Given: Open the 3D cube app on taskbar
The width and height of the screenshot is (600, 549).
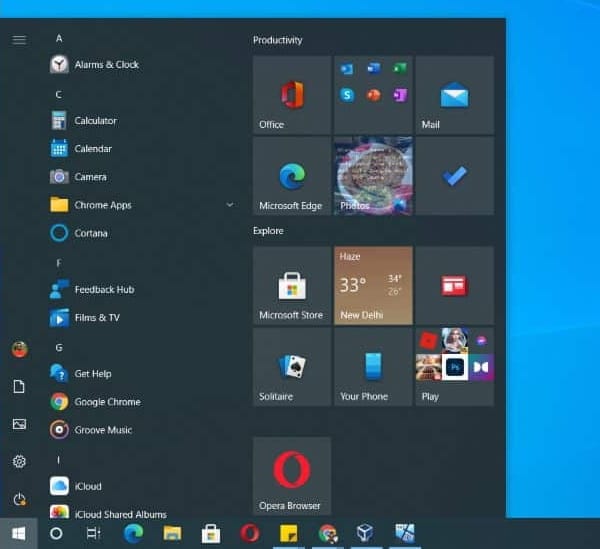Looking at the screenshot, I should [365, 532].
